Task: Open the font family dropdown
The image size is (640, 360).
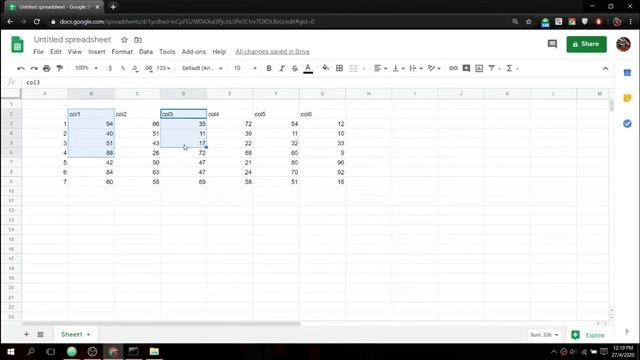Action: click(202, 68)
